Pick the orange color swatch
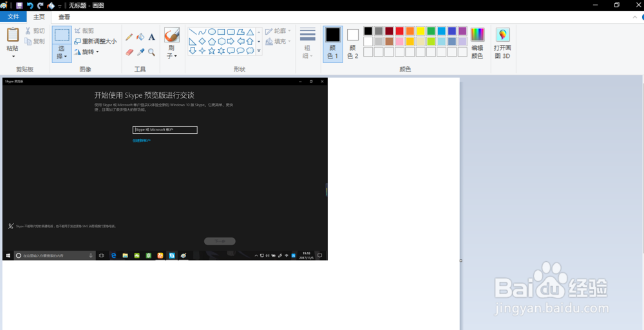644x330 pixels. point(410,31)
